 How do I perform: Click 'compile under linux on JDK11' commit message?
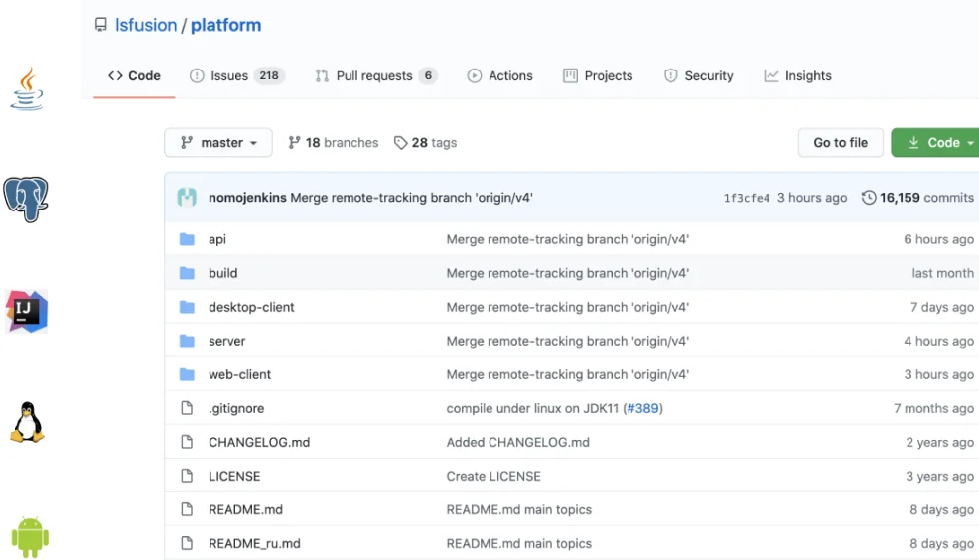pyautogui.click(x=532, y=408)
